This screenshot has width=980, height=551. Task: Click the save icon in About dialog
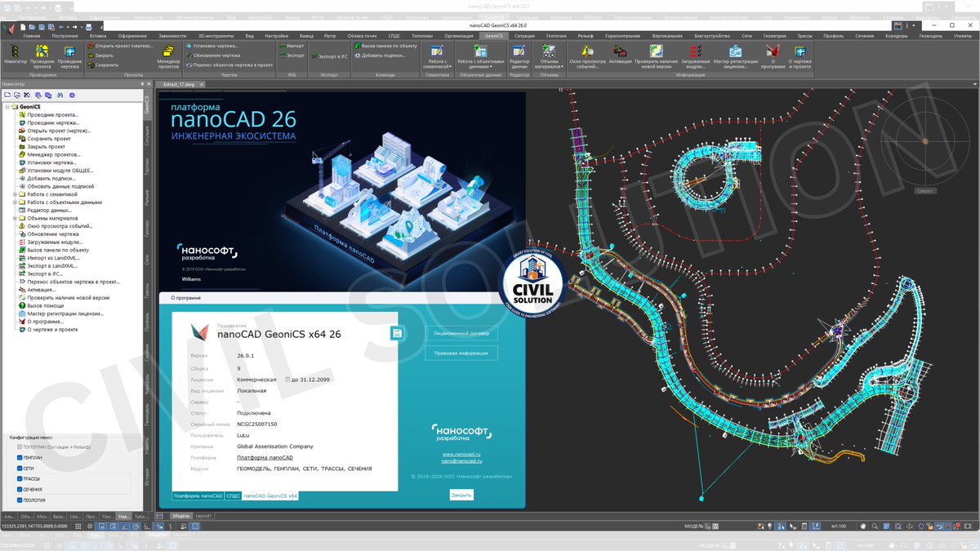click(397, 333)
